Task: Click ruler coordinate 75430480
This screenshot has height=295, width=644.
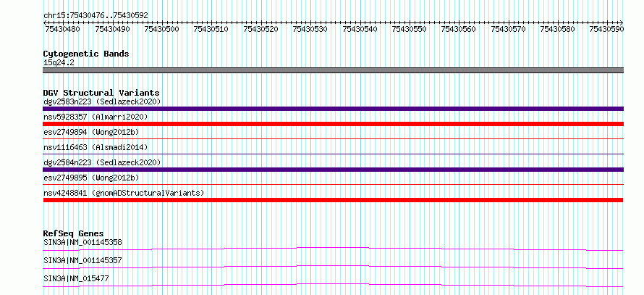Action: pyautogui.click(x=62, y=29)
